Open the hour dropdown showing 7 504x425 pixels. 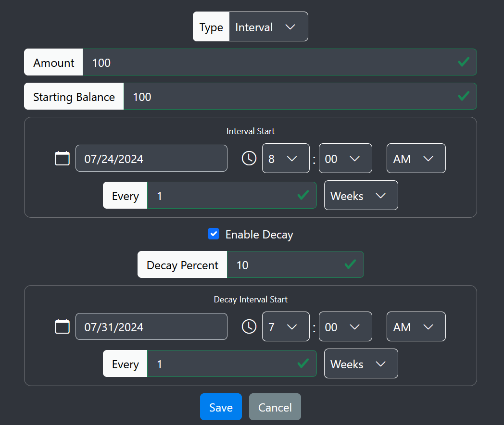tap(286, 326)
